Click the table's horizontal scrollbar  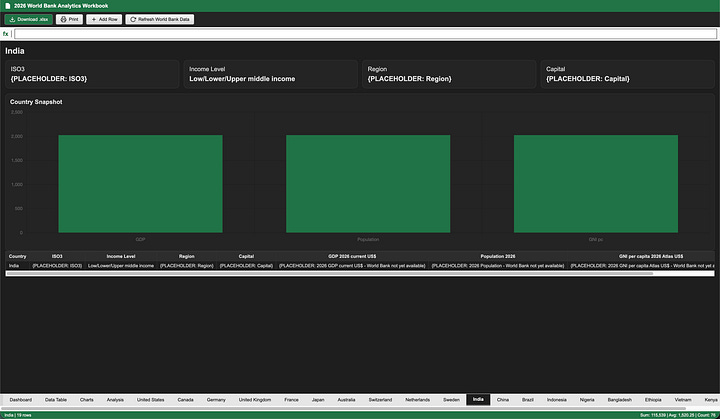(329, 273)
